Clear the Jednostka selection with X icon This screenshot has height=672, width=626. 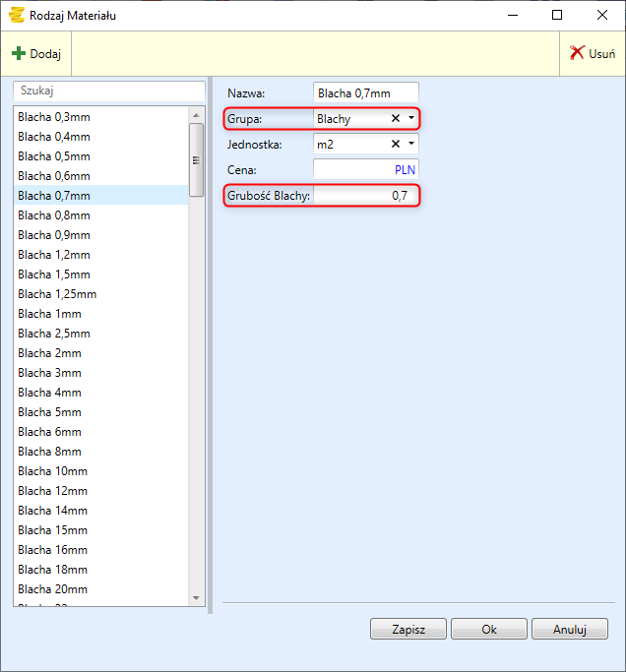pos(396,145)
